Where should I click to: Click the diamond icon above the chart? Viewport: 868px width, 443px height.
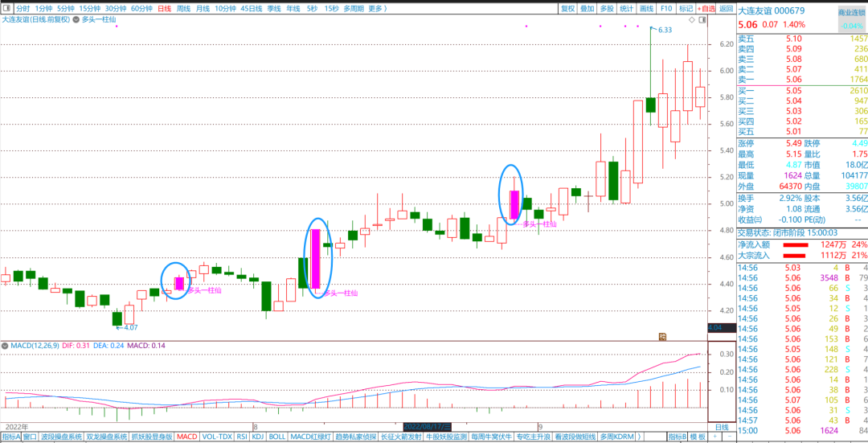point(692,20)
